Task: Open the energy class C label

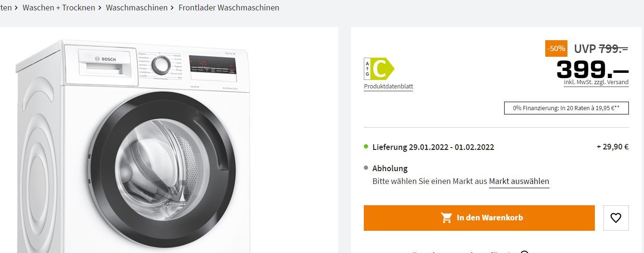Action: [x=379, y=70]
